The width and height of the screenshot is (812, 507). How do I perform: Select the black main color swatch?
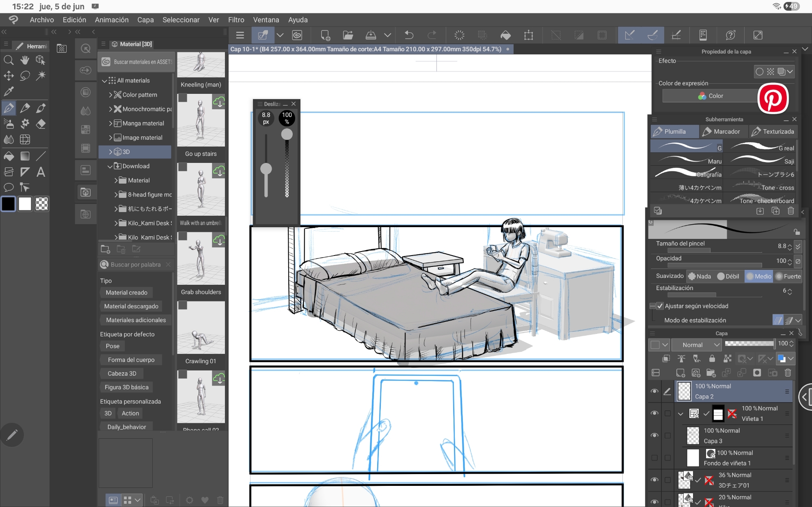tap(9, 204)
